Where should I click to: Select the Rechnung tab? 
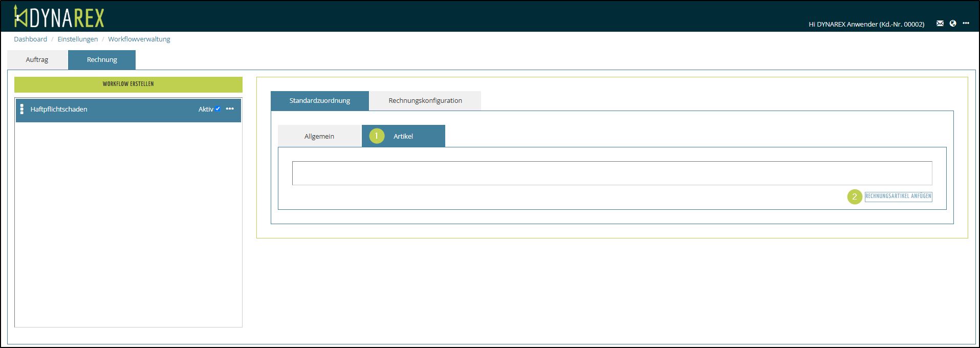(x=102, y=60)
